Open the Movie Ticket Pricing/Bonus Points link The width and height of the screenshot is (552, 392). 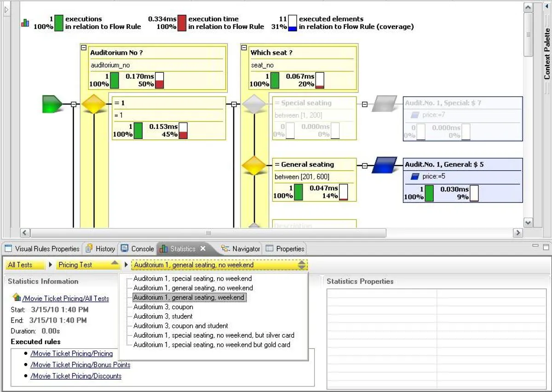tap(80, 365)
